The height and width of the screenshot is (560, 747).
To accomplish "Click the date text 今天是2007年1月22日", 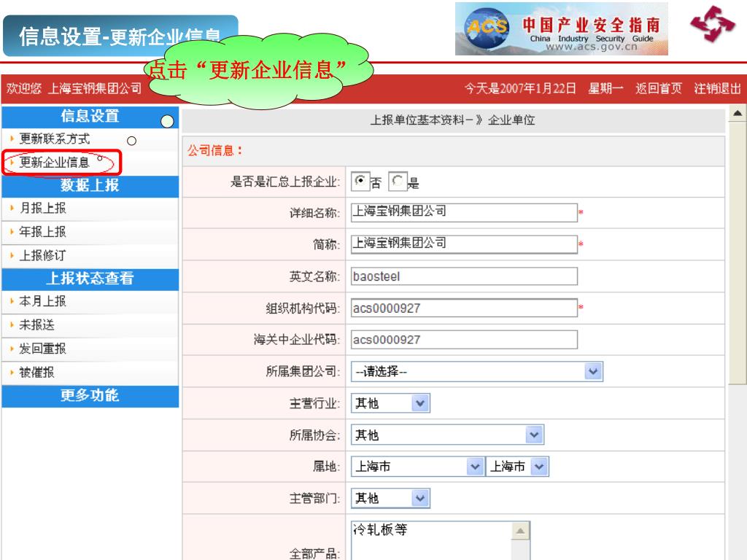I will [x=520, y=88].
